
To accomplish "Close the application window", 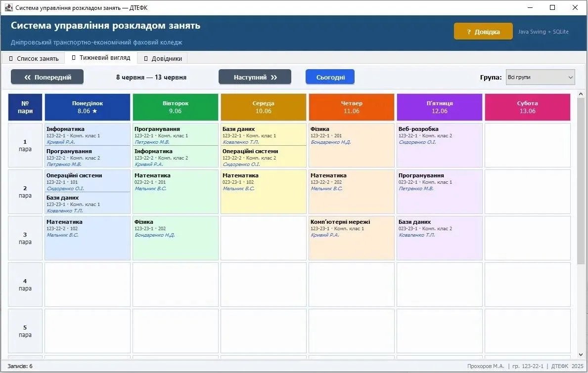I will pos(575,7).
